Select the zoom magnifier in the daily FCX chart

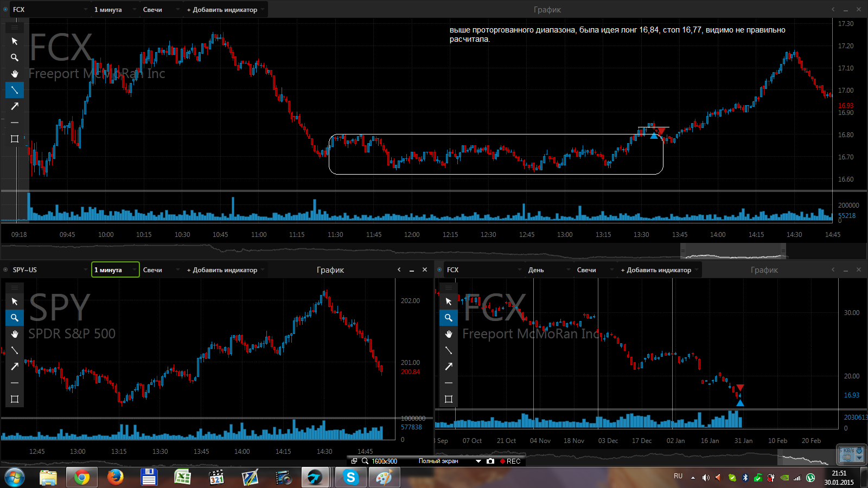pyautogui.click(x=449, y=318)
